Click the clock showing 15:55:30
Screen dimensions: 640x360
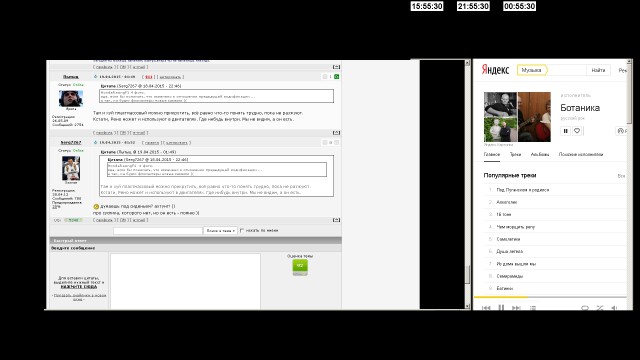[427, 6]
